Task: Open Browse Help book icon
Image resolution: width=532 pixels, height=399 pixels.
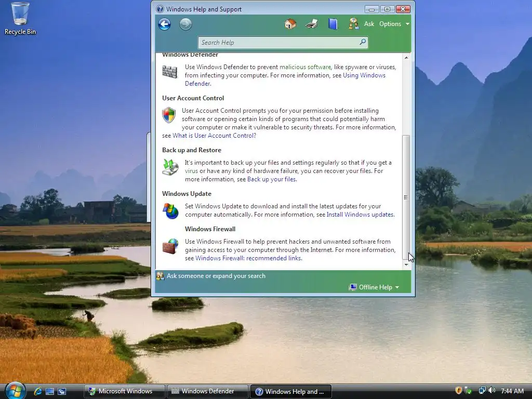Action: (x=333, y=24)
